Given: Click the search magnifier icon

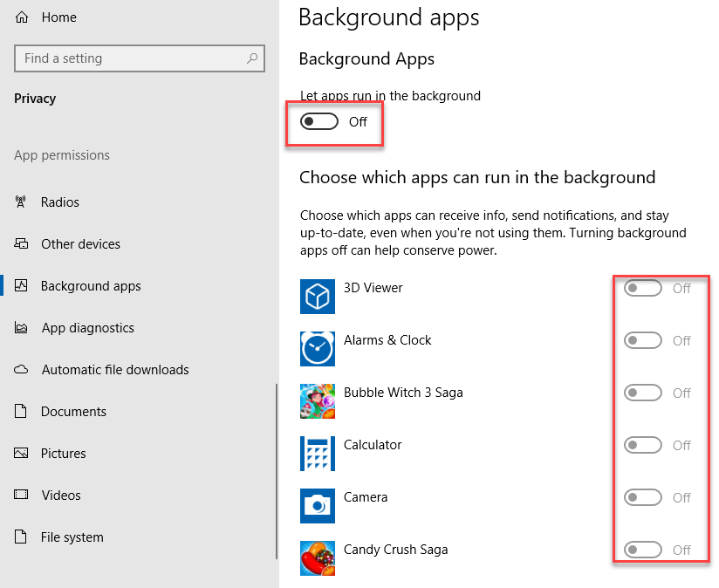Looking at the screenshot, I should (x=252, y=58).
